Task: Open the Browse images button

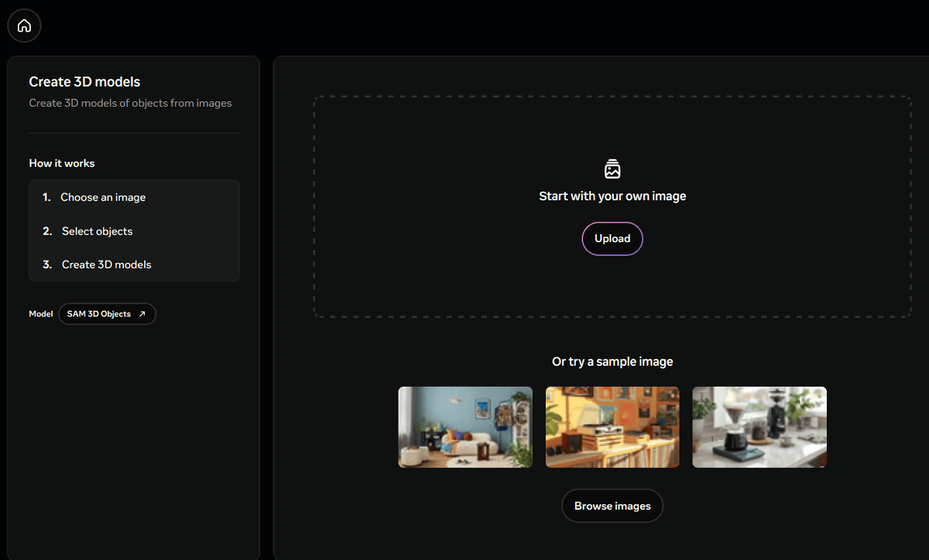Action: coord(612,506)
